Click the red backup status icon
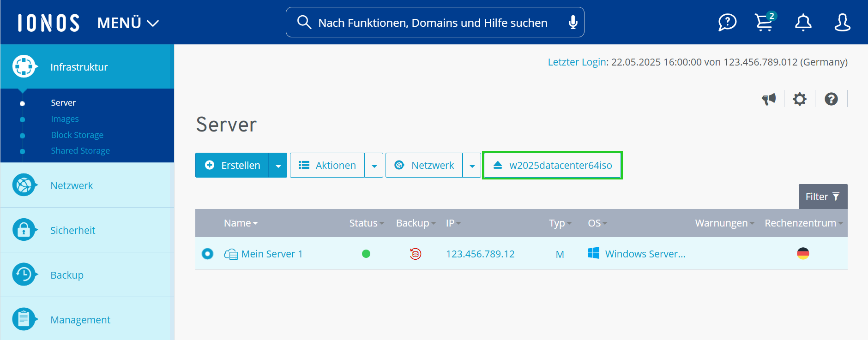Screen dimensions: 868x340 (x=416, y=254)
